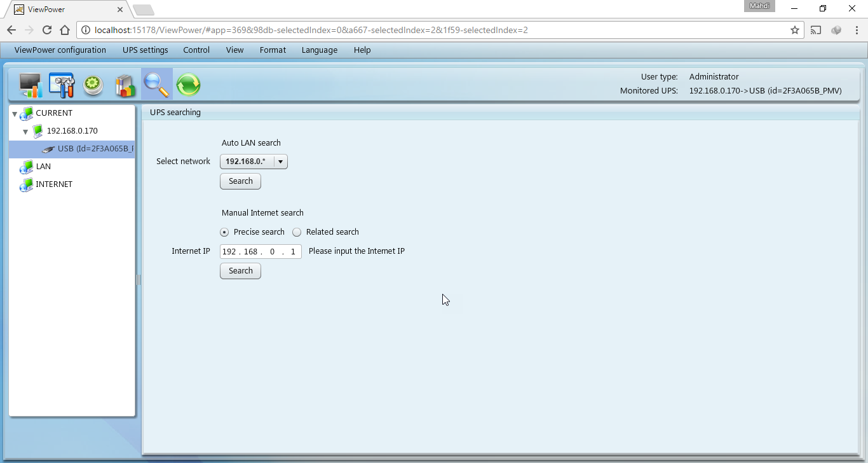Viewport: 868px width, 463px height.
Task: Open the colored books toolbar icon
Action: click(125, 85)
